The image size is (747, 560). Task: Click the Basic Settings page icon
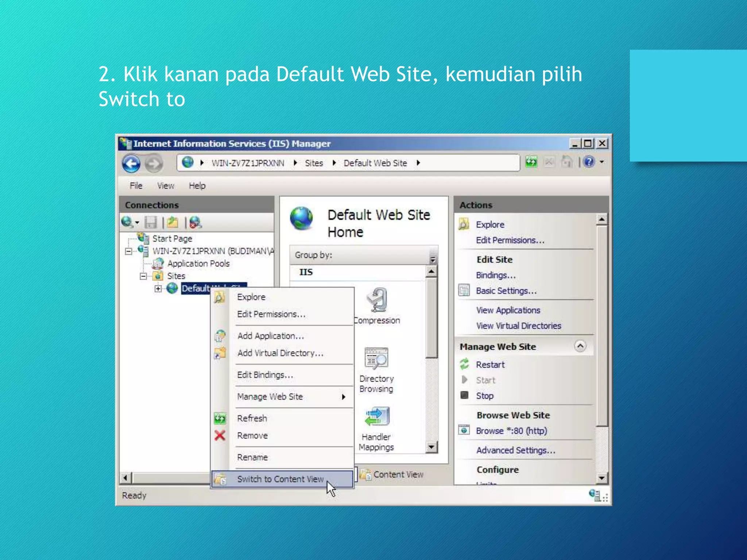pyautogui.click(x=464, y=290)
